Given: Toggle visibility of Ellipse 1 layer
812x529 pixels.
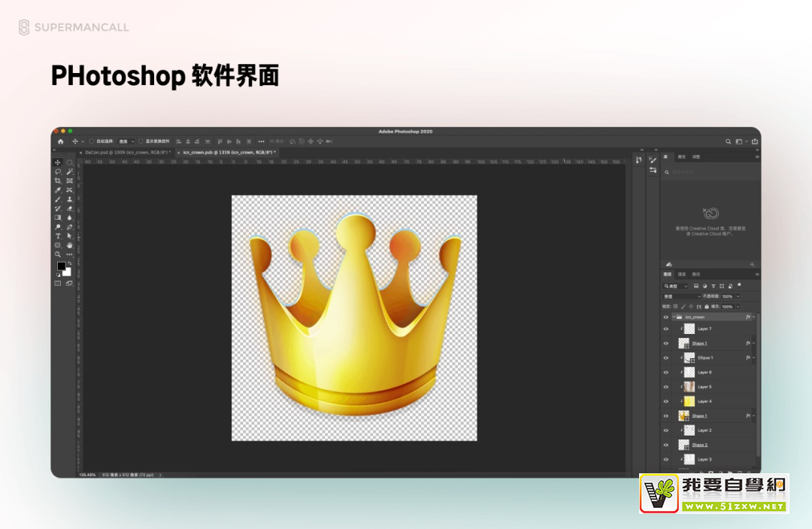Looking at the screenshot, I should click(x=665, y=358).
